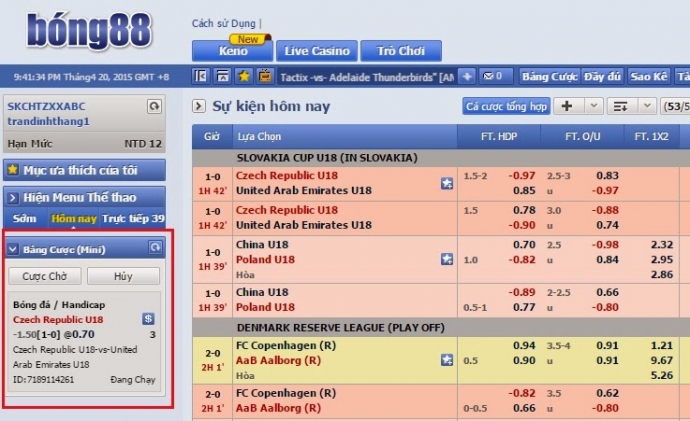Collapse the Bảng Cược (Mini) panel

pos(13,248)
